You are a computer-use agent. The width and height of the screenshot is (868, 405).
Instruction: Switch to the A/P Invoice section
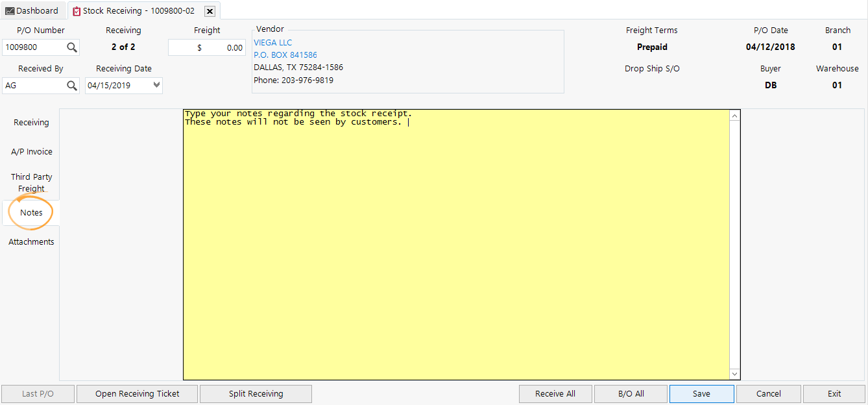(31, 151)
